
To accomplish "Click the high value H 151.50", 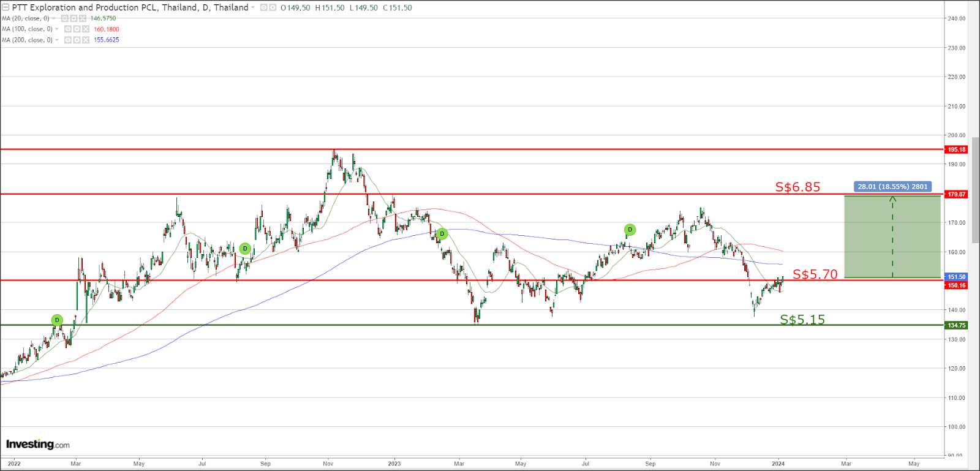I will [x=330, y=8].
